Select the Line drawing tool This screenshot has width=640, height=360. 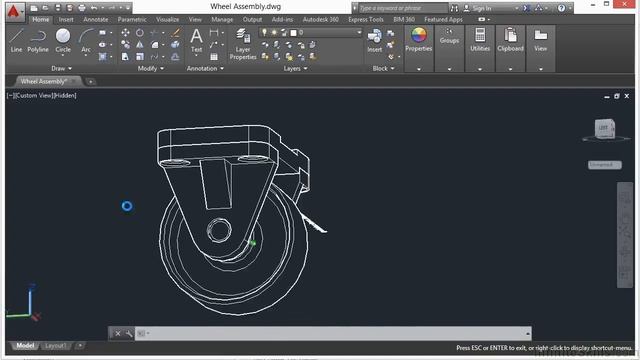(x=16, y=40)
